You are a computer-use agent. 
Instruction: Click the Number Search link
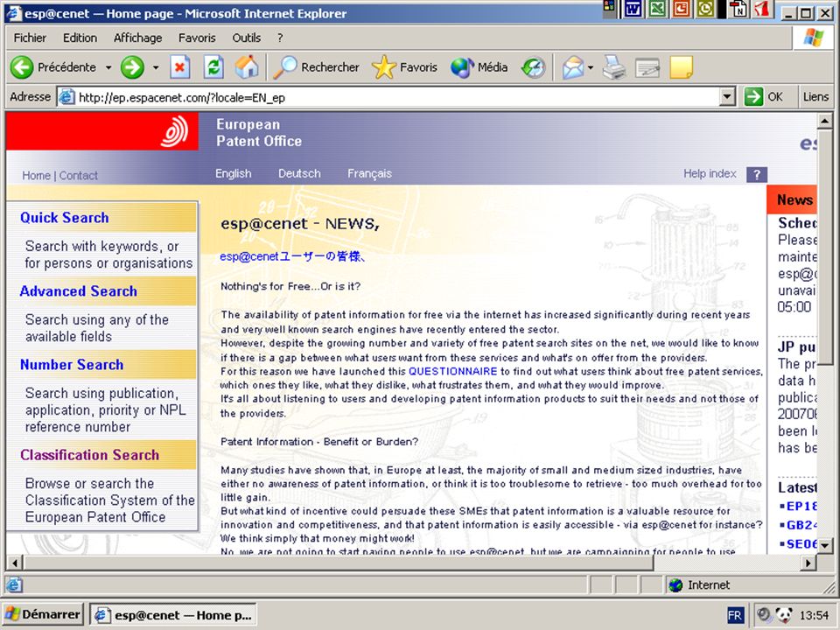coord(72,364)
